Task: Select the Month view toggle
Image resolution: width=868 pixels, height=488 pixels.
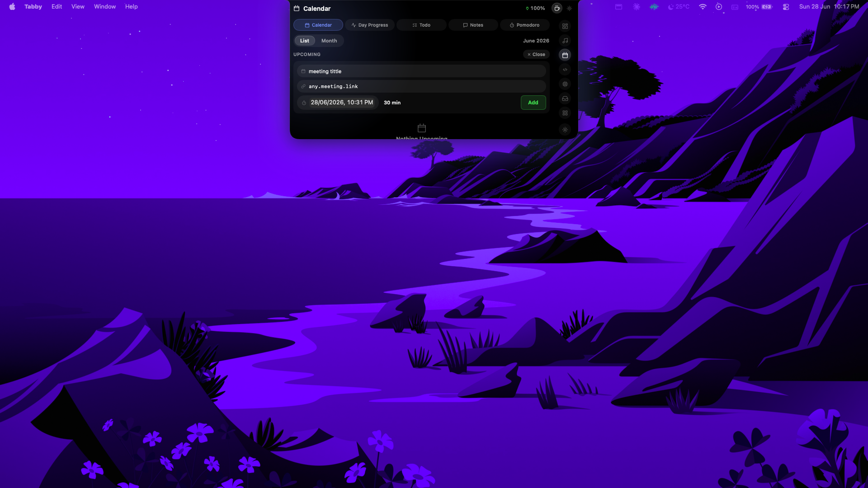Action: (329, 41)
